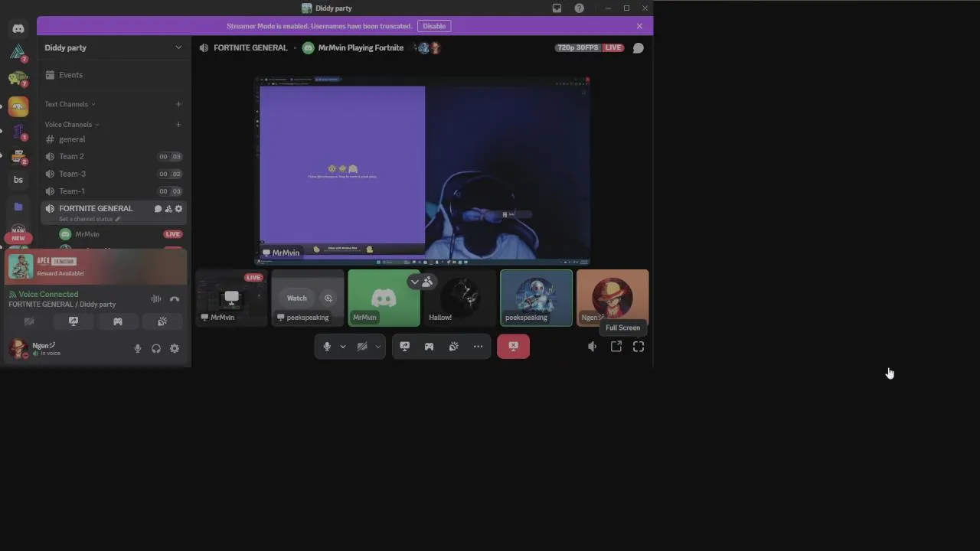Image resolution: width=980 pixels, height=551 pixels.
Task: Open the turtle server icon in sidebar
Action: [18, 79]
